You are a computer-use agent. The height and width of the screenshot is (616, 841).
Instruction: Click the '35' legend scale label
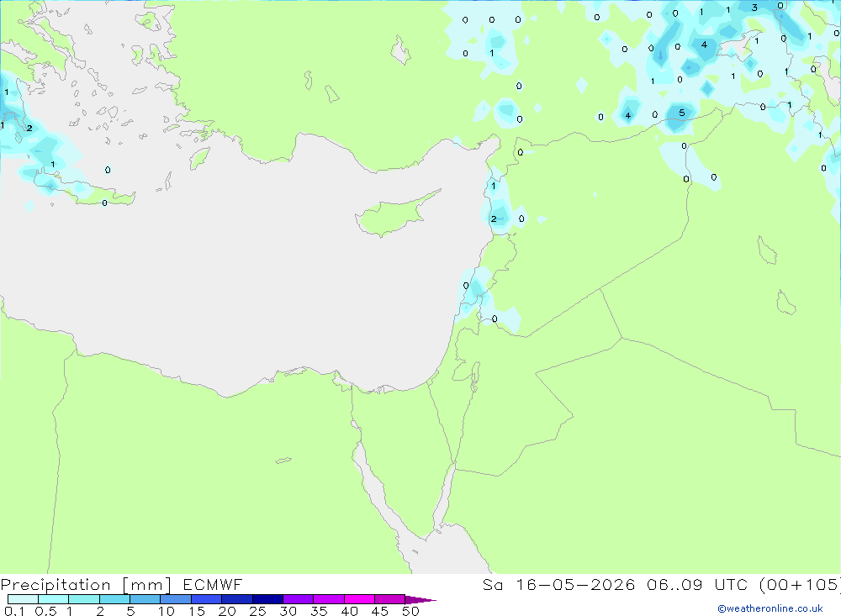pyautogui.click(x=319, y=611)
